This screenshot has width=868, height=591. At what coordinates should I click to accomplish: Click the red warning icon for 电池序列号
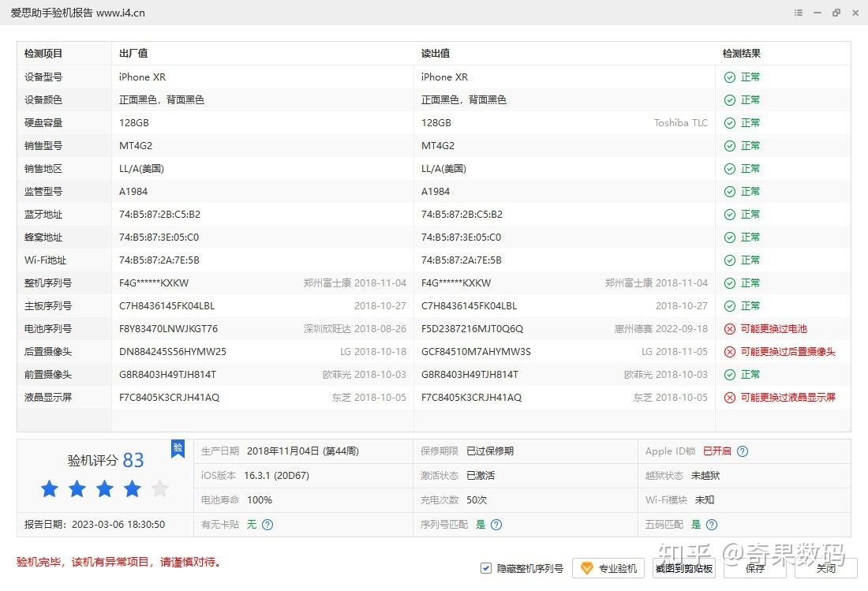pos(730,329)
